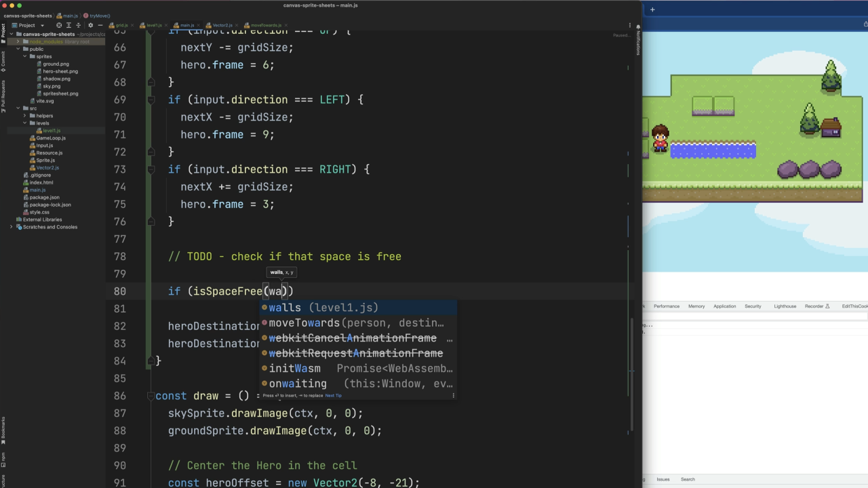Choose walls (level1.js) autocomplete suggestion
The height and width of the screenshot is (488, 868).
(x=358, y=308)
